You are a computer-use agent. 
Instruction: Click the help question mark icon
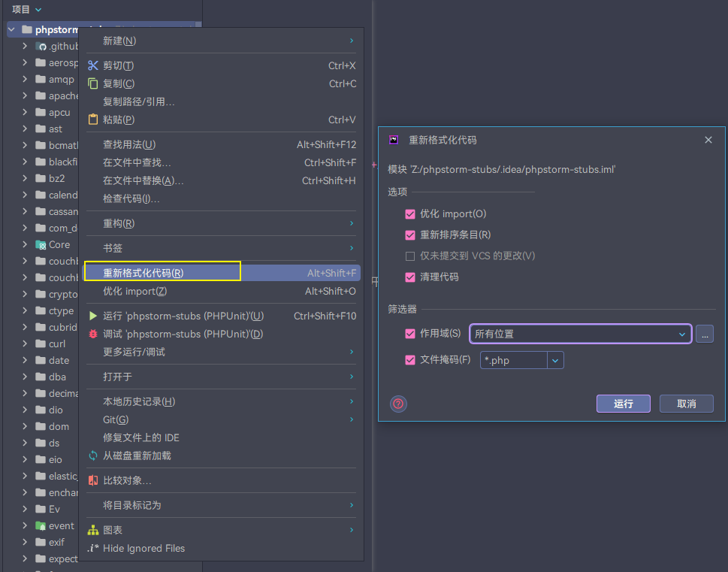[398, 404]
